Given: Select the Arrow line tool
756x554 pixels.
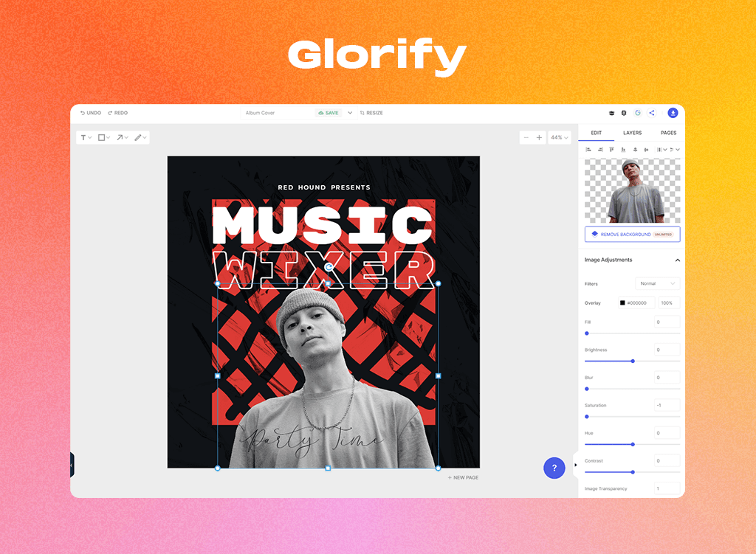Looking at the screenshot, I should pos(120,138).
